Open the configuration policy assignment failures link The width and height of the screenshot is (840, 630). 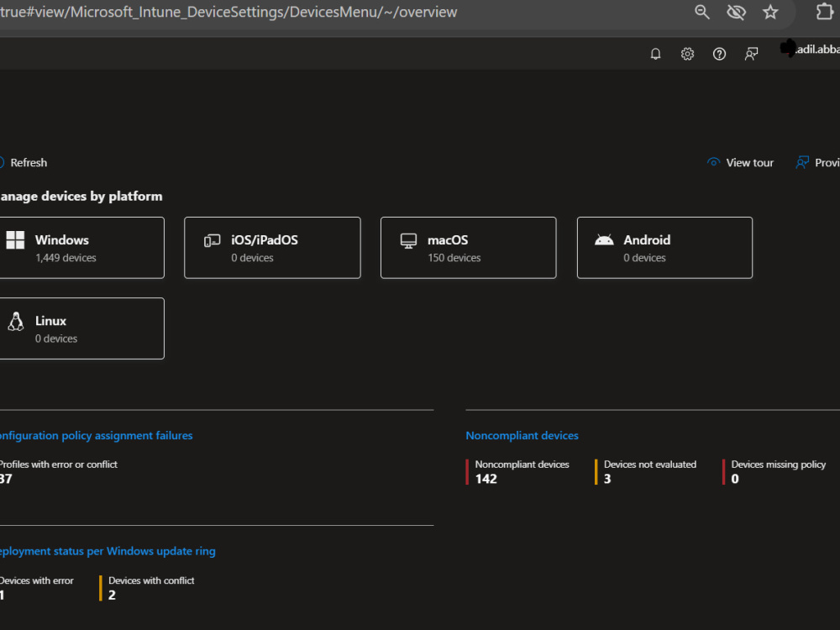click(x=97, y=435)
